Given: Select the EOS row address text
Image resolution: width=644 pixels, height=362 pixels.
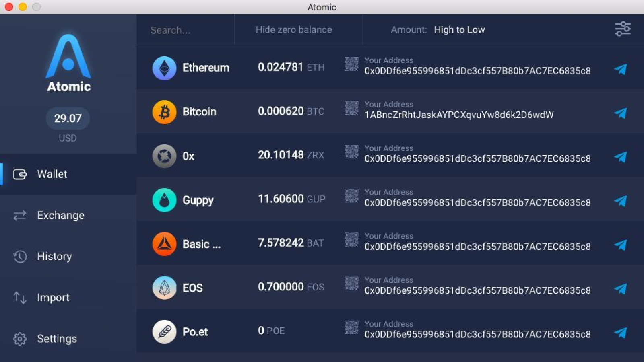Looking at the screenshot, I should 478,291.
